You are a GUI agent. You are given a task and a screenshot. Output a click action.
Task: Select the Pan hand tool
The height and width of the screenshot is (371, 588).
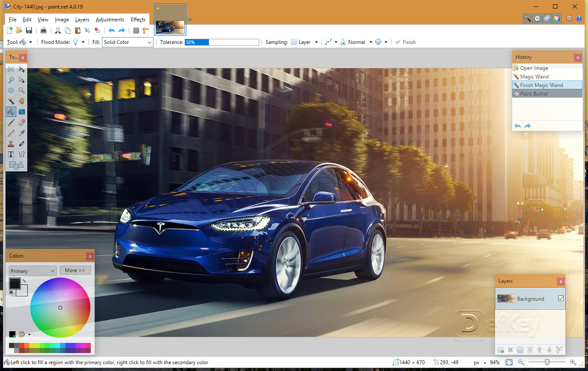[x=22, y=101]
